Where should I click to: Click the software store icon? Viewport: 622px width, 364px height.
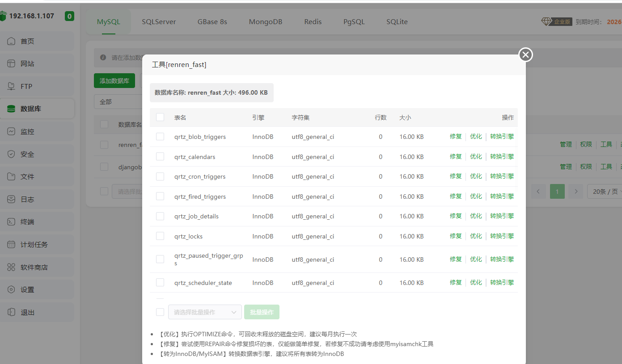pyautogui.click(x=12, y=268)
